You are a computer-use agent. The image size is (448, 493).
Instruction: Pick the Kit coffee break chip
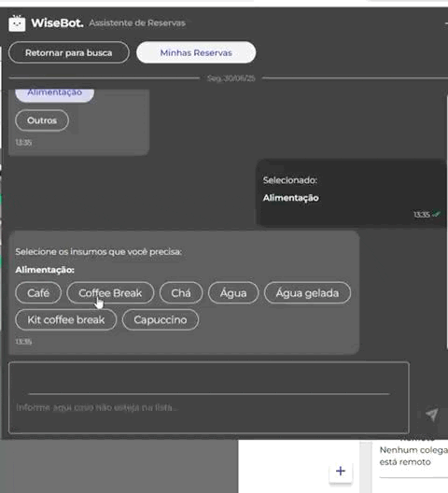click(66, 319)
